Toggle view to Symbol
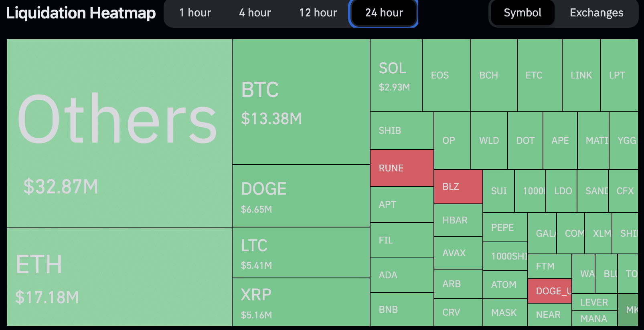Viewport: 644px width, 330px height. coord(522,13)
